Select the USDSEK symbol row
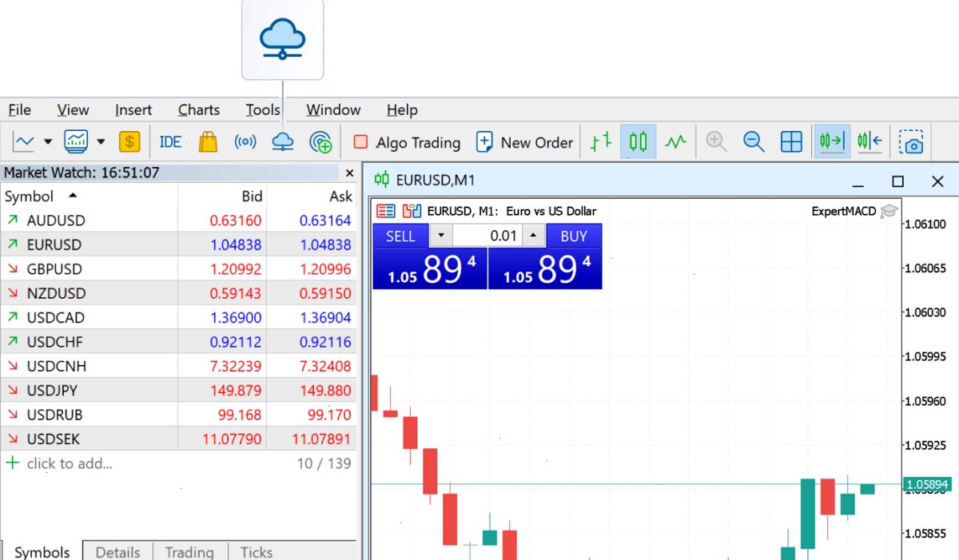 [x=178, y=439]
